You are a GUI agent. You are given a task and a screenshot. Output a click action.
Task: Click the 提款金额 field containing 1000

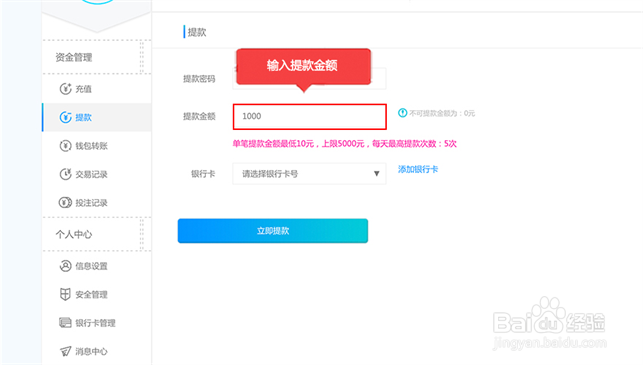[310, 116]
